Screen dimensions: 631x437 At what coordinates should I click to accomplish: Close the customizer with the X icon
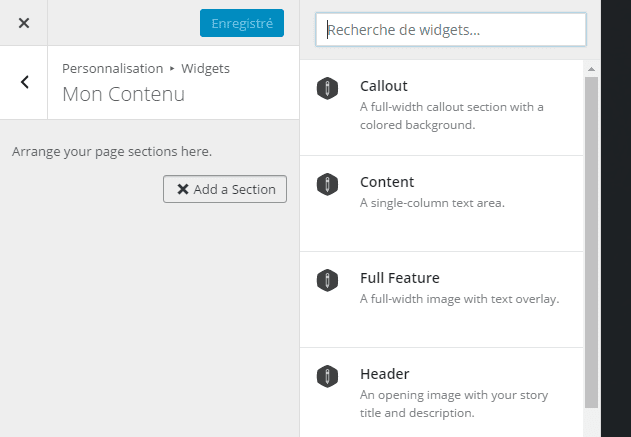point(24,23)
